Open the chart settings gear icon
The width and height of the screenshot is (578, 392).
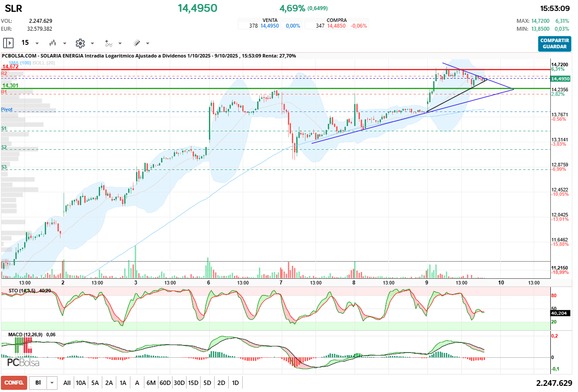[x=80, y=43]
